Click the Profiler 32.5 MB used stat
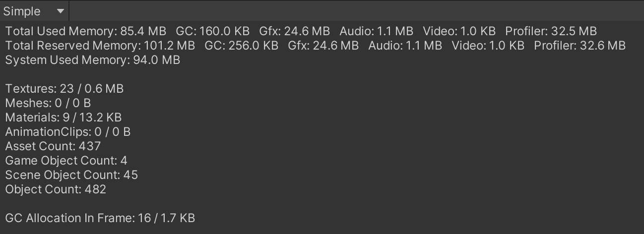Viewport: 644px width, 234px height. pyautogui.click(x=551, y=31)
